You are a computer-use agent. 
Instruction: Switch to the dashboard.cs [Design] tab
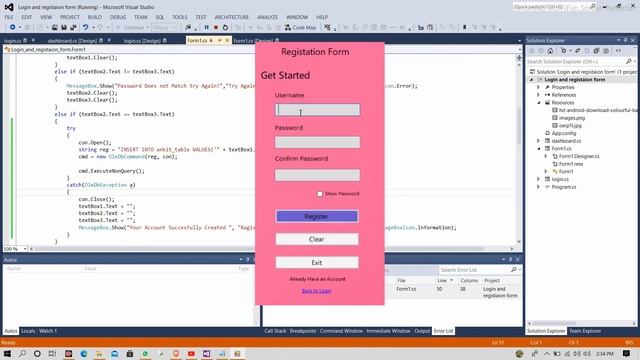pyautogui.click(x=72, y=41)
